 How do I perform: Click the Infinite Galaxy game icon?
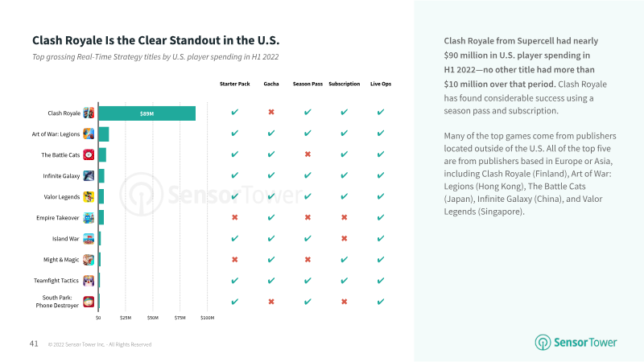coord(89,175)
